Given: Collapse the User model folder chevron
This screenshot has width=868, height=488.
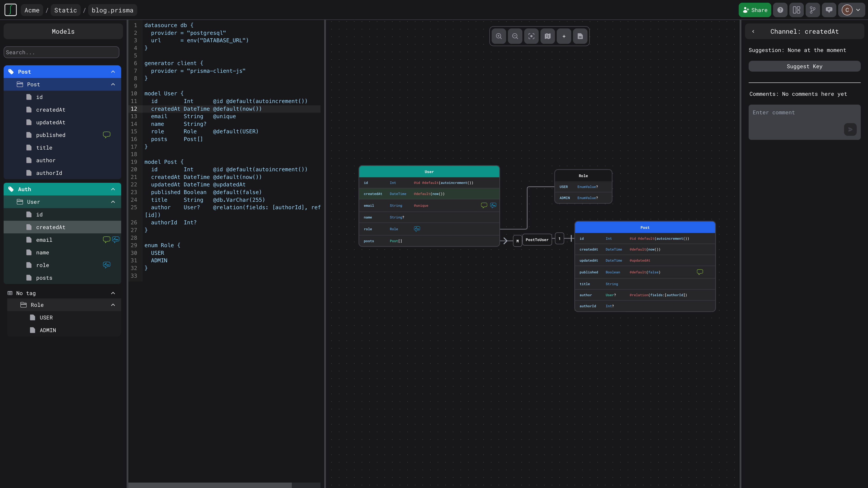Looking at the screenshot, I should (x=113, y=202).
